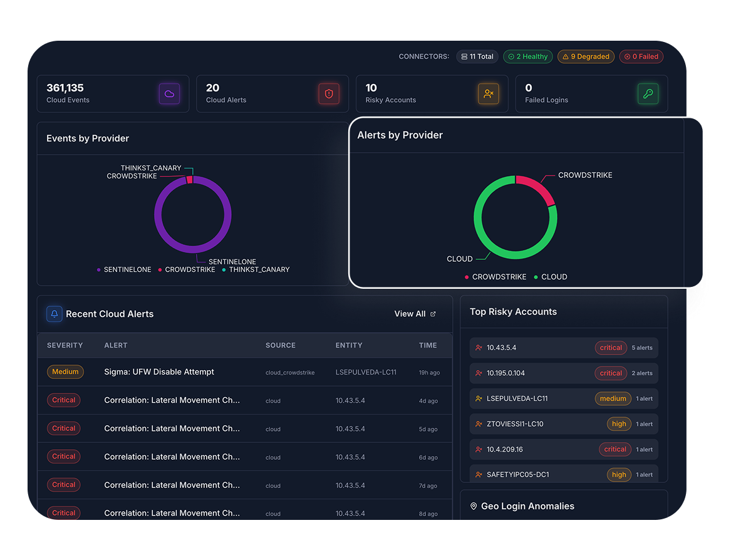Click the 9 Degraded connectors badge

click(586, 56)
